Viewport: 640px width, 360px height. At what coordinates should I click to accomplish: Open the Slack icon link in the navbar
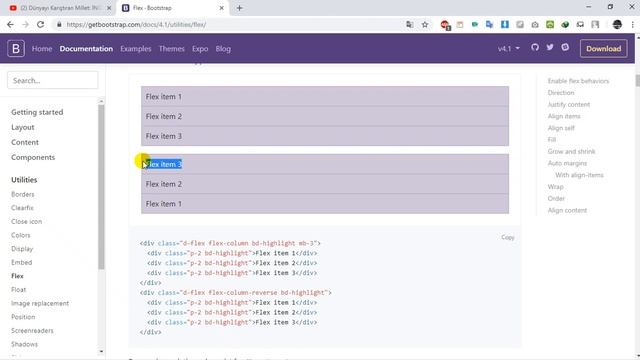[x=565, y=47]
